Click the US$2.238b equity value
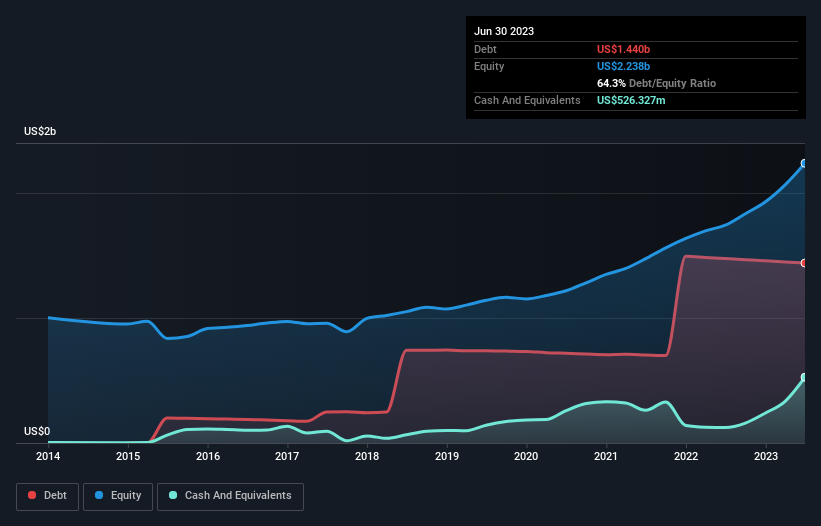The image size is (821, 526). pyautogui.click(x=623, y=66)
